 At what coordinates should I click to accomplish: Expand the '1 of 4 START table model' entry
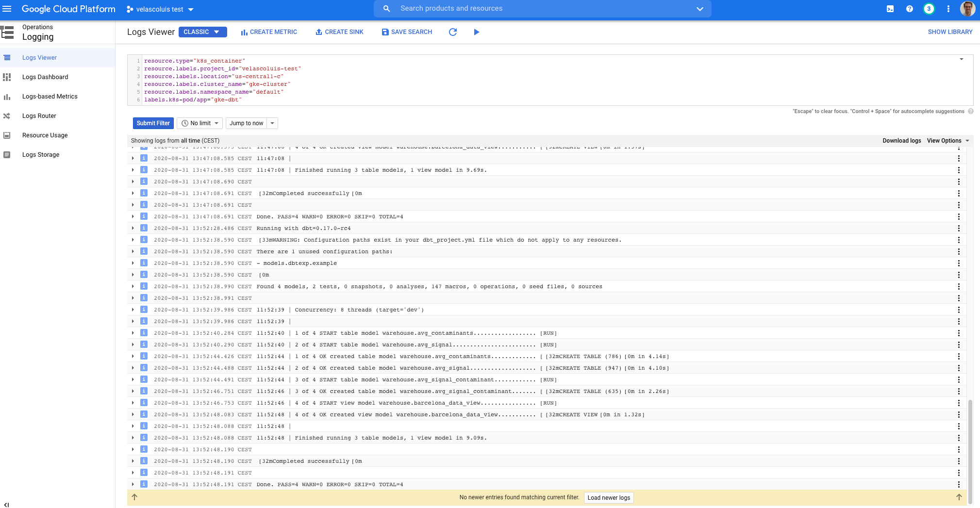click(133, 333)
